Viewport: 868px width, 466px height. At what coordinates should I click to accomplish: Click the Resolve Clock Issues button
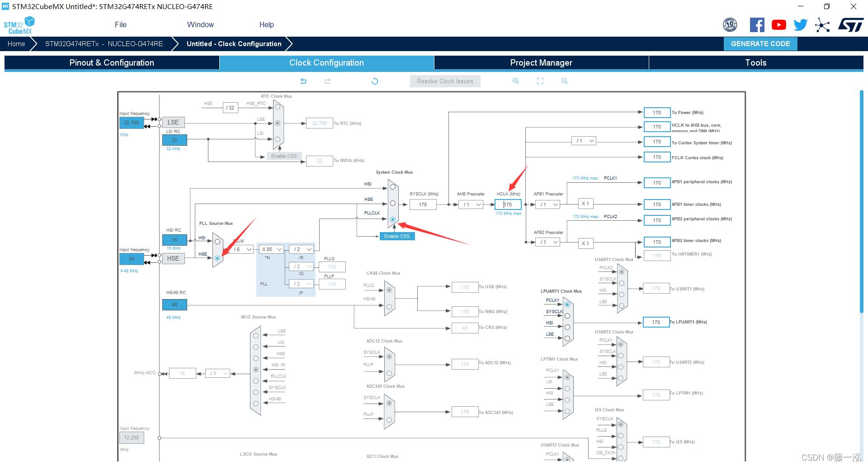click(x=445, y=81)
